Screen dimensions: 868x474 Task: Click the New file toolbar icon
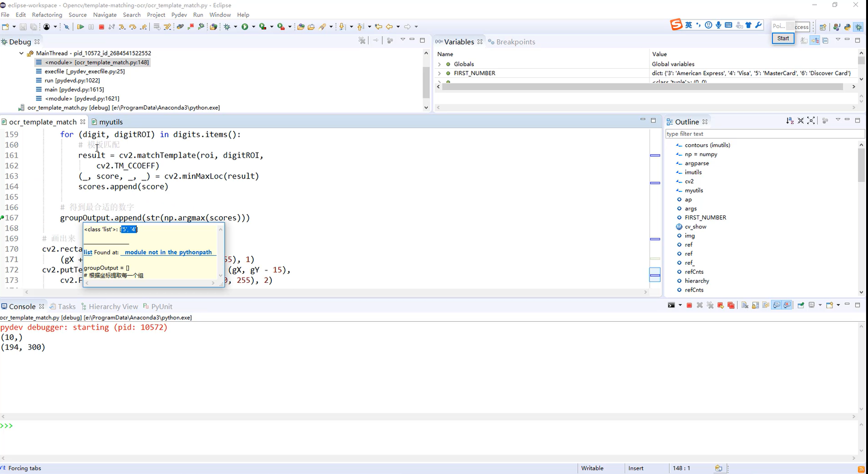click(6, 27)
